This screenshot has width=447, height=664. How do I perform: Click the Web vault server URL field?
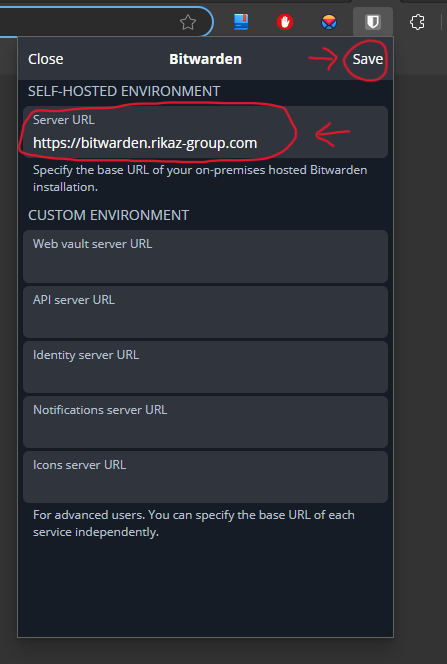click(205, 257)
